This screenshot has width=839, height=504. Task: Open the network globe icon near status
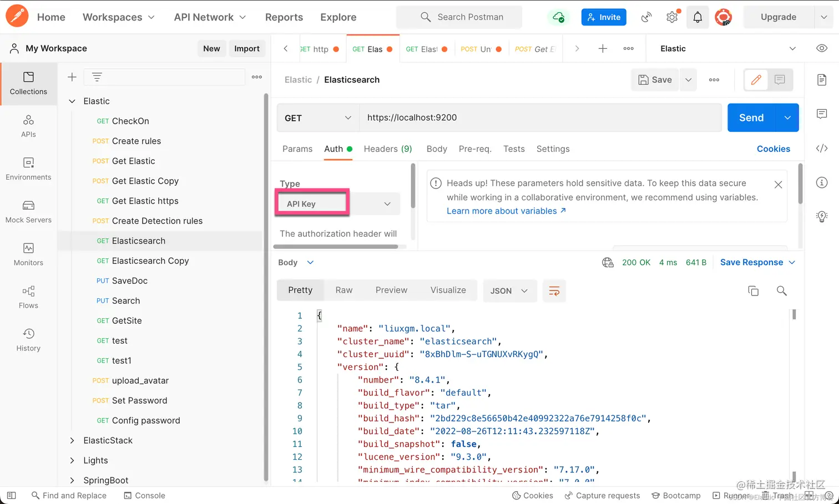point(608,262)
